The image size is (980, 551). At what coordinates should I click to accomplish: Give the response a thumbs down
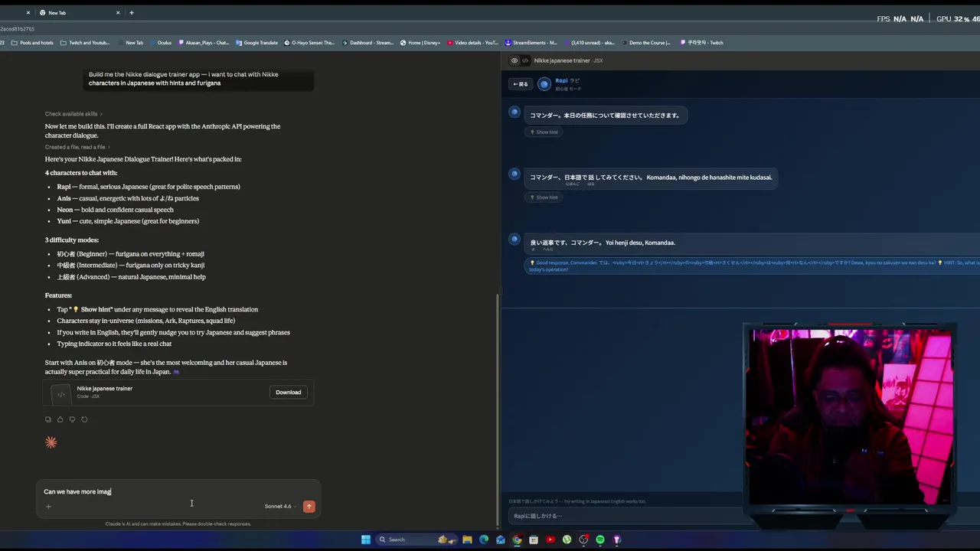point(73,419)
